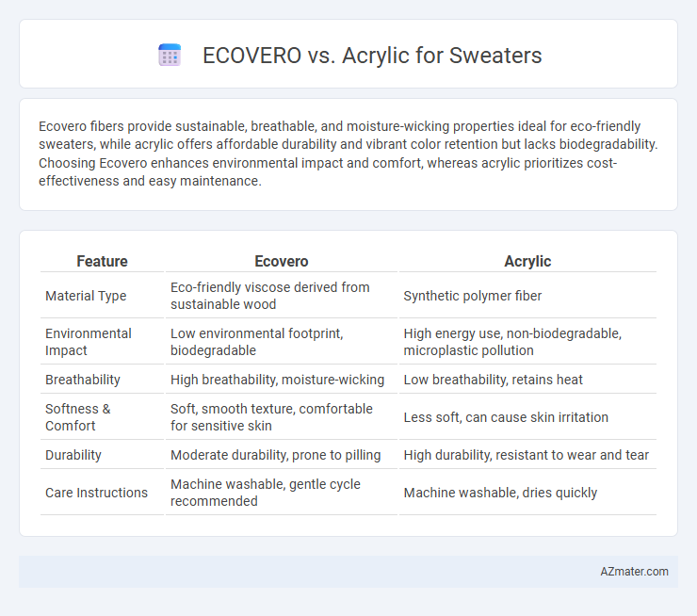Click cell 'Soft, smooth texture, comfortable for sensitive skin'
The width and height of the screenshot is (697, 616).
[x=281, y=417]
